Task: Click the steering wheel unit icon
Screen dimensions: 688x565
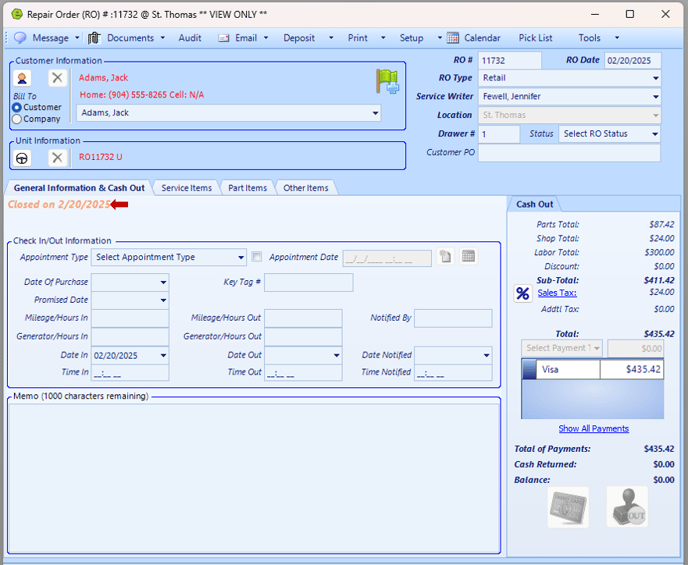Action: coord(22,157)
